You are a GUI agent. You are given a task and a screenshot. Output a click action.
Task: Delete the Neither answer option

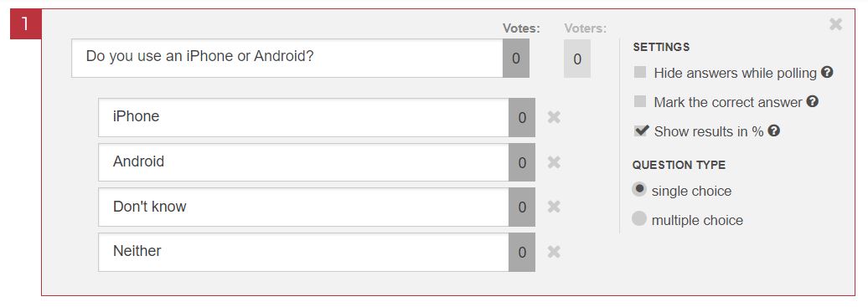pos(554,253)
